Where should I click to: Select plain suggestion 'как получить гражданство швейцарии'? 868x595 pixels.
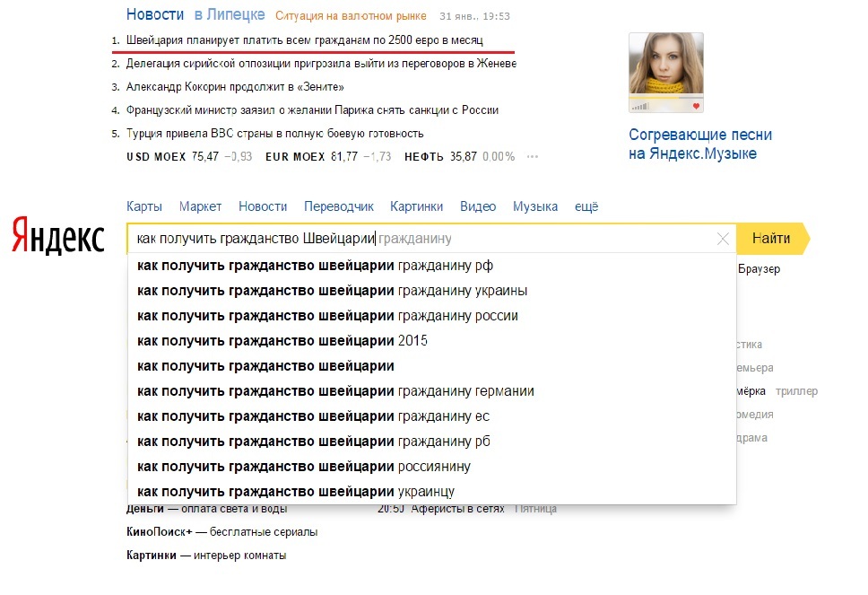point(432,366)
